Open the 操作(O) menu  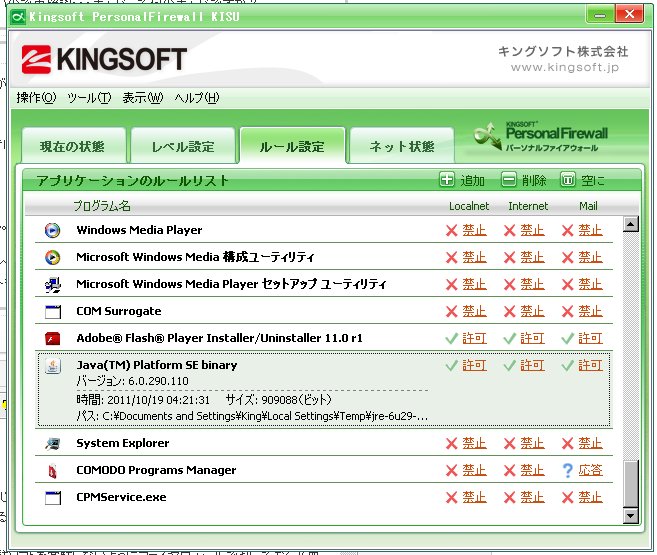36,98
